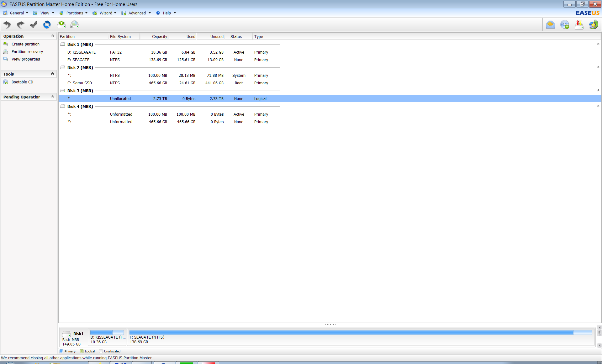Sort by the Partition column header
Screen dimensions: 602x364
coord(83,37)
